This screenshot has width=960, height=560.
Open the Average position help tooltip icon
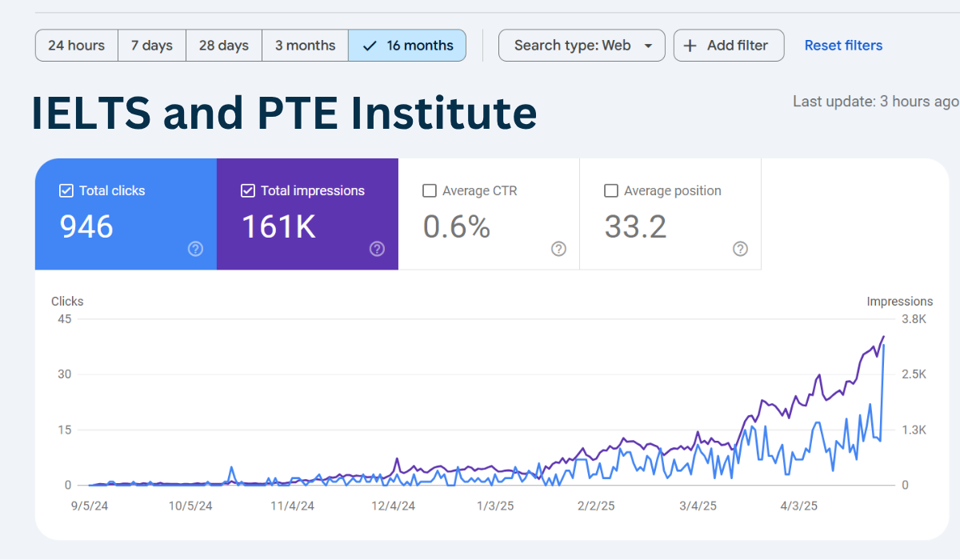[740, 249]
